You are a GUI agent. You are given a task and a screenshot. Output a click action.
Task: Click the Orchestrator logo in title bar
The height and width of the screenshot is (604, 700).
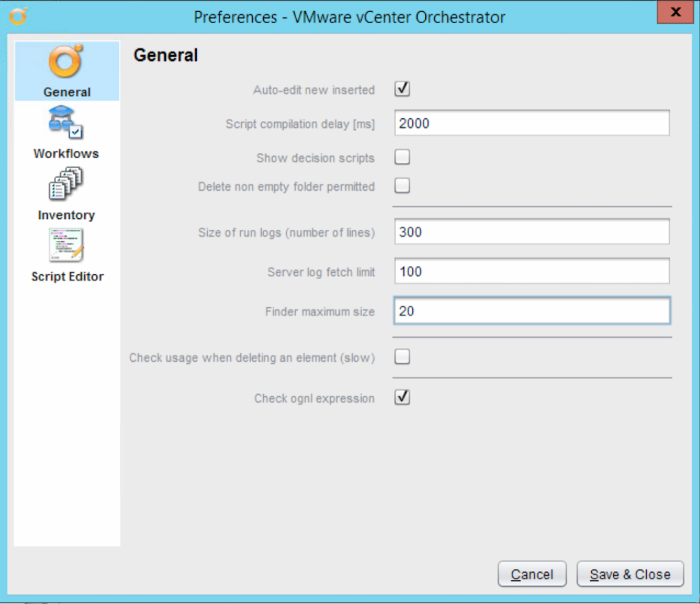[x=18, y=16]
